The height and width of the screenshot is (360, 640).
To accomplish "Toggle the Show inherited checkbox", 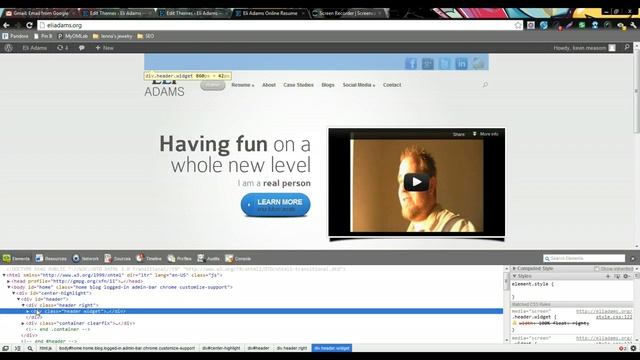I will tap(597, 269).
